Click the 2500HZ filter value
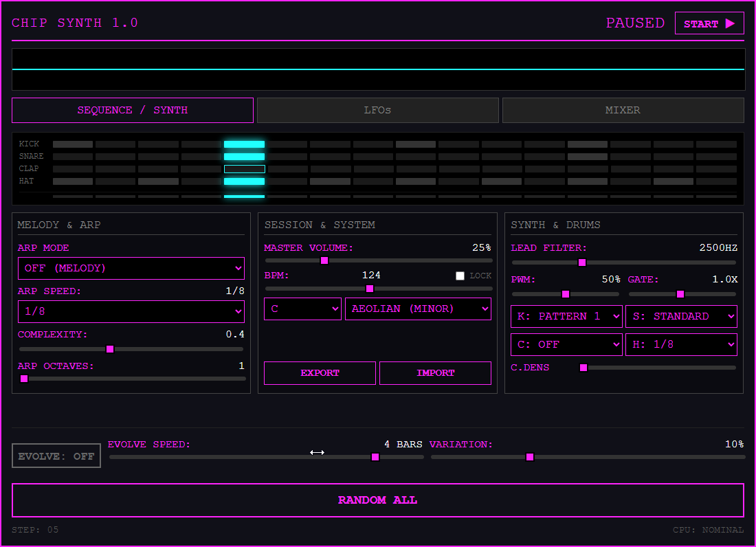Viewport: 756px width, 547px height. 718,247
